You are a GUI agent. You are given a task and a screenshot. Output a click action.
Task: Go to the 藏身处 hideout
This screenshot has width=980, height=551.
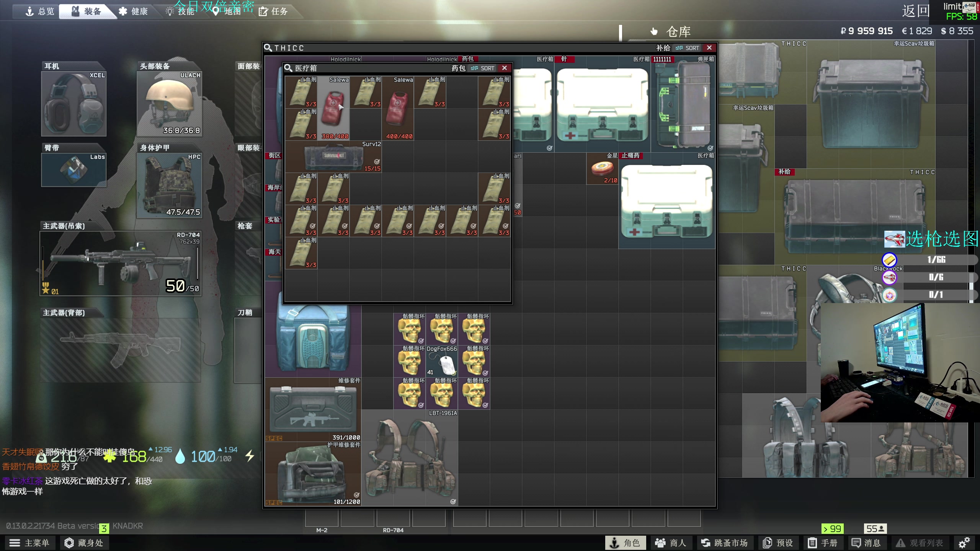click(x=84, y=543)
